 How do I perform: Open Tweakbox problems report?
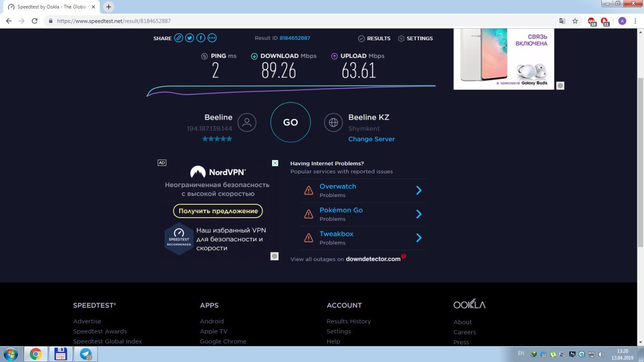pyautogui.click(x=336, y=234)
